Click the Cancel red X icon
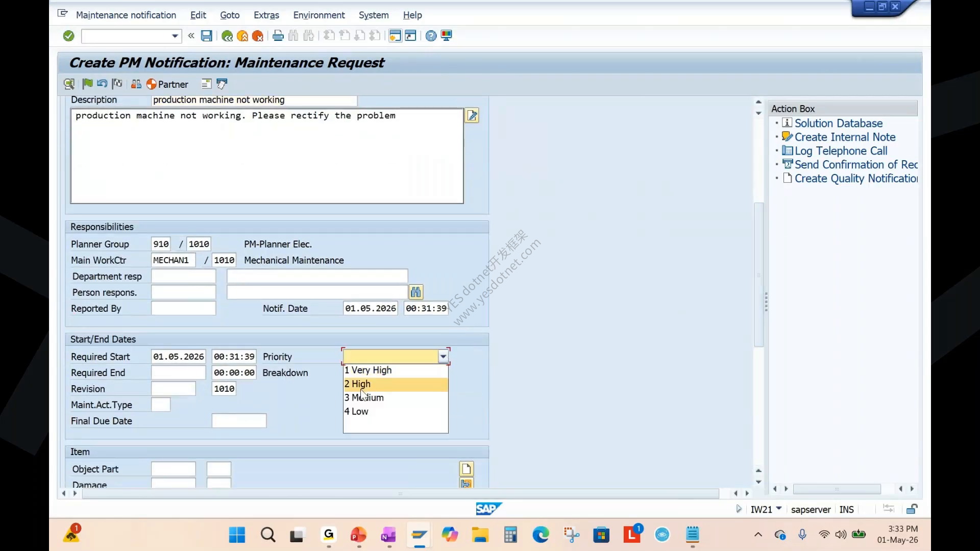The height and width of the screenshot is (551, 980). pos(258,36)
